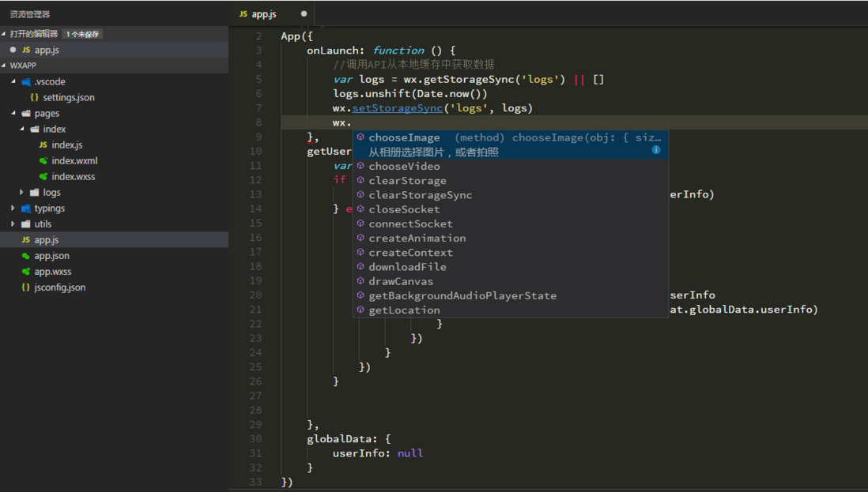Open app.wxss file
The width and height of the screenshot is (868, 492).
(x=53, y=272)
